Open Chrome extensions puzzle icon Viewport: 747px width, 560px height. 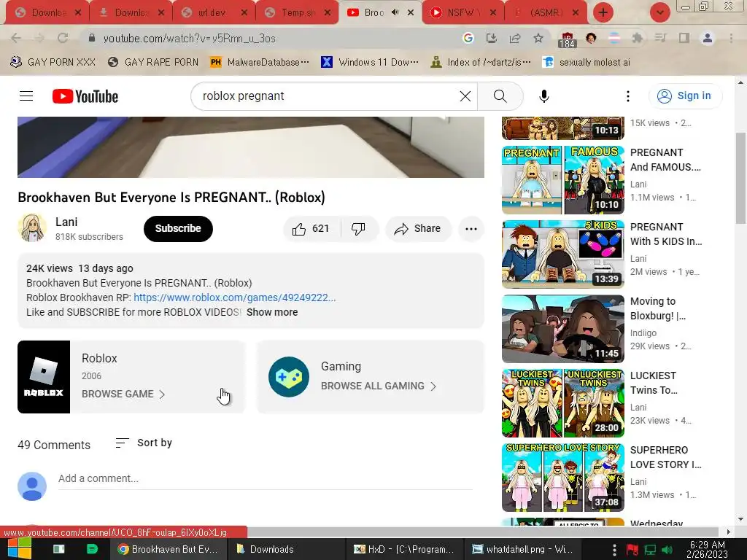[637, 38]
